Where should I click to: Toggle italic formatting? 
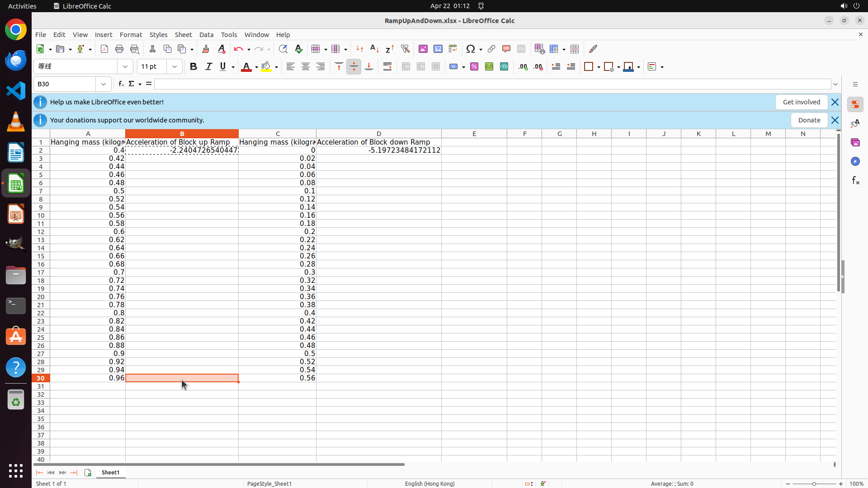point(208,67)
